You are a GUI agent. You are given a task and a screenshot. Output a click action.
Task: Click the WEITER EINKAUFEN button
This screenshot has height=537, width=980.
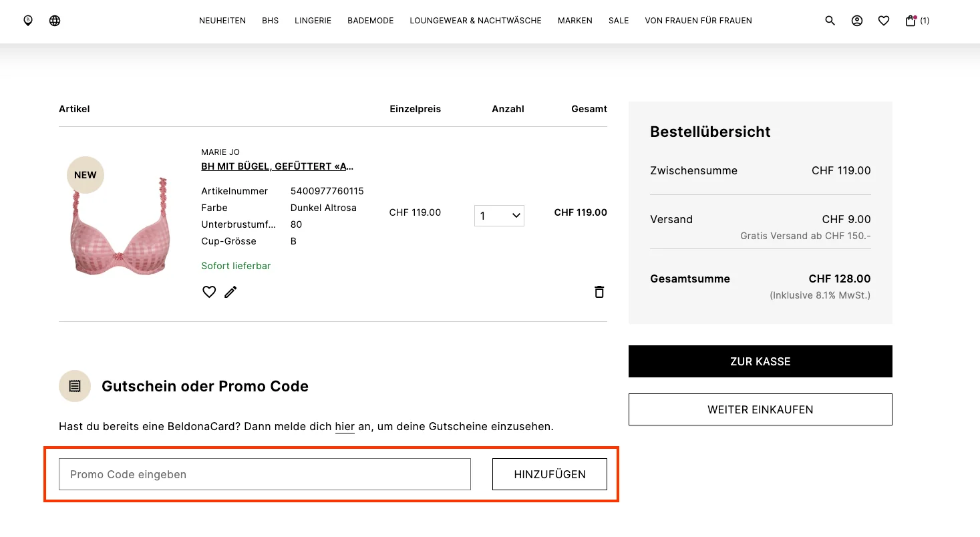pyautogui.click(x=760, y=409)
